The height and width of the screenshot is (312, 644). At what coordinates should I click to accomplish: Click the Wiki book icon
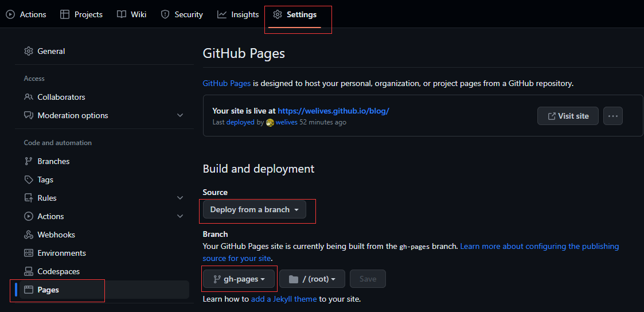coord(122,14)
